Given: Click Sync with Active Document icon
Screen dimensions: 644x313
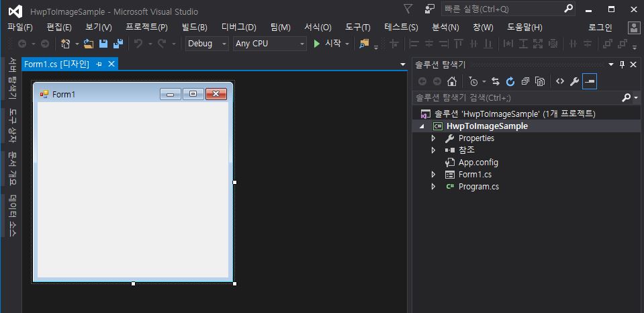Looking at the screenshot, I should 496,81.
